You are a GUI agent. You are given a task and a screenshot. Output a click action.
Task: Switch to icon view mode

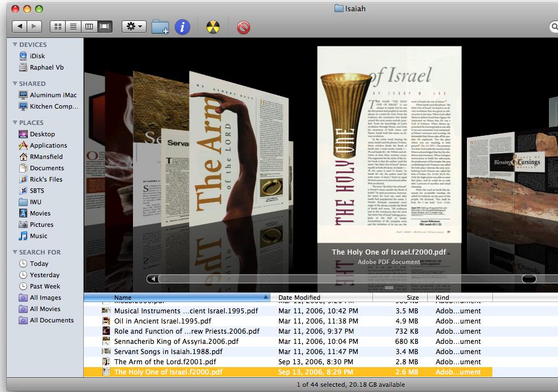point(58,26)
